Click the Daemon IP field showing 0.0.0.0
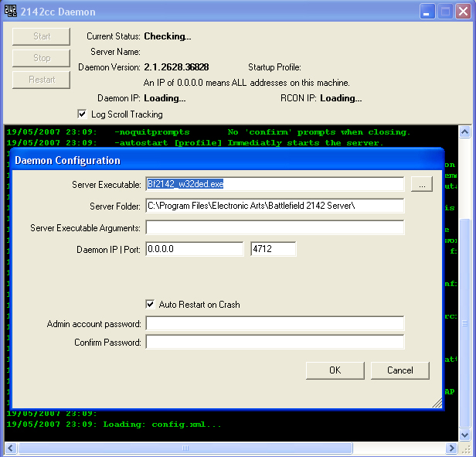476x457 pixels. (194, 249)
